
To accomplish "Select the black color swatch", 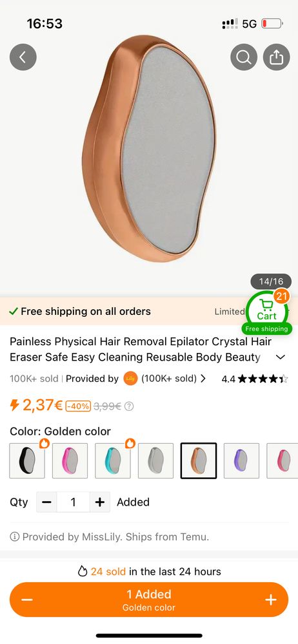I will (x=27, y=461).
